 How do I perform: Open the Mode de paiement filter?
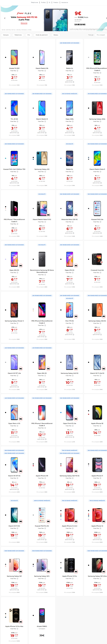[42, 35]
